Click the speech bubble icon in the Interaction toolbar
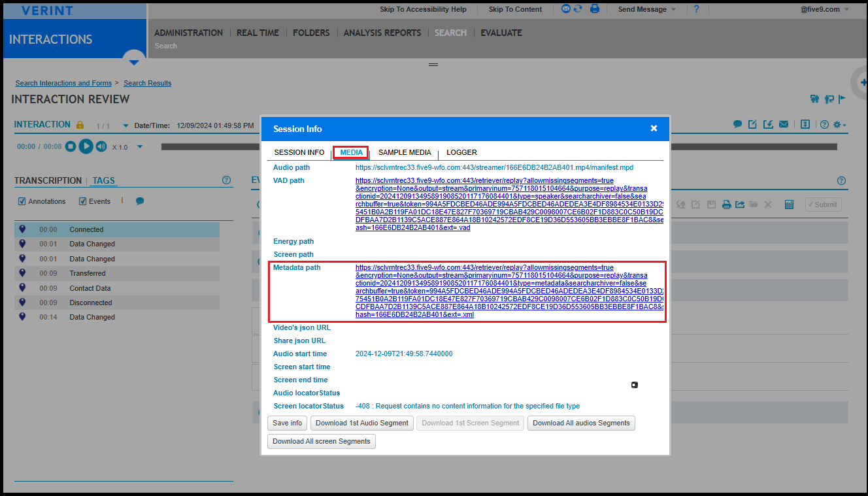This screenshot has width=868, height=496. click(x=737, y=124)
